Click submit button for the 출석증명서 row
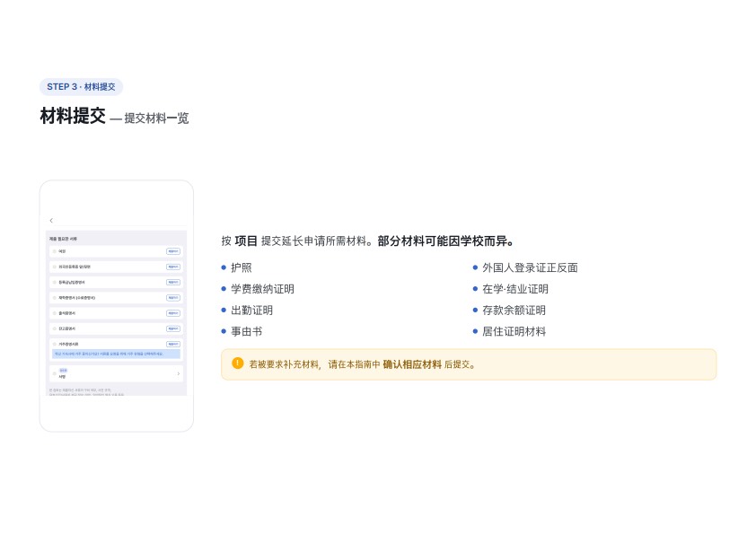This screenshot has height=534, width=756. (173, 313)
